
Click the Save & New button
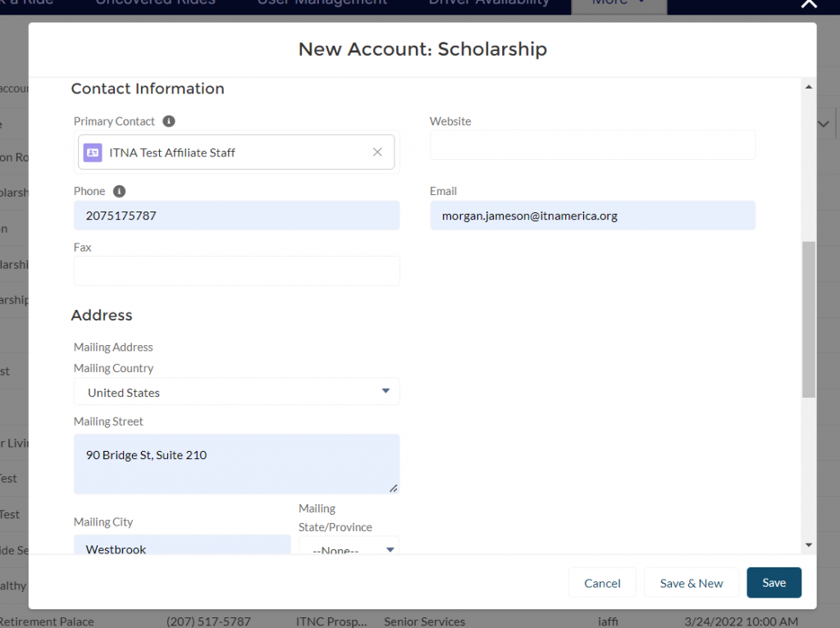(691, 583)
